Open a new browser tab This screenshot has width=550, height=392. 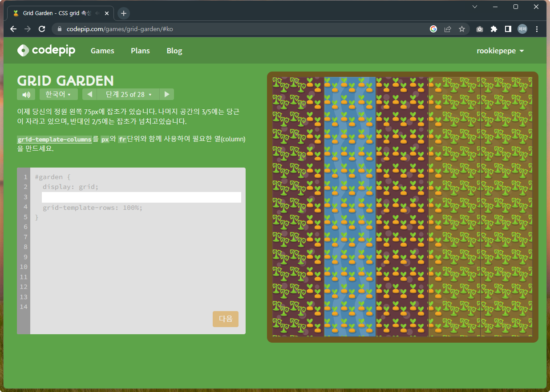[124, 13]
